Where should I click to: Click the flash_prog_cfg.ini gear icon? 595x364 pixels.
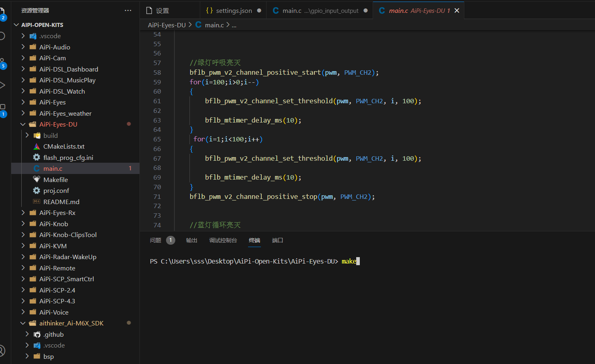(x=37, y=157)
